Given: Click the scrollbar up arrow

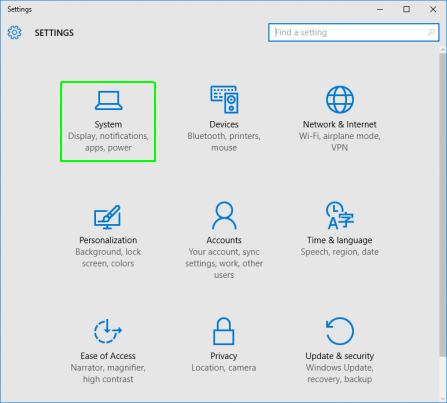Looking at the screenshot, I should (443, 50).
